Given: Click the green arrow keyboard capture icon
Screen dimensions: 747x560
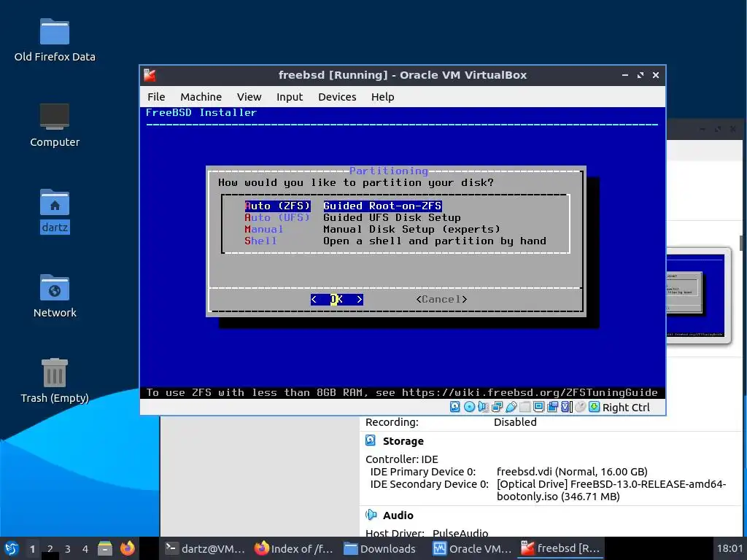Looking at the screenshot, I should (x=594, y=407).
